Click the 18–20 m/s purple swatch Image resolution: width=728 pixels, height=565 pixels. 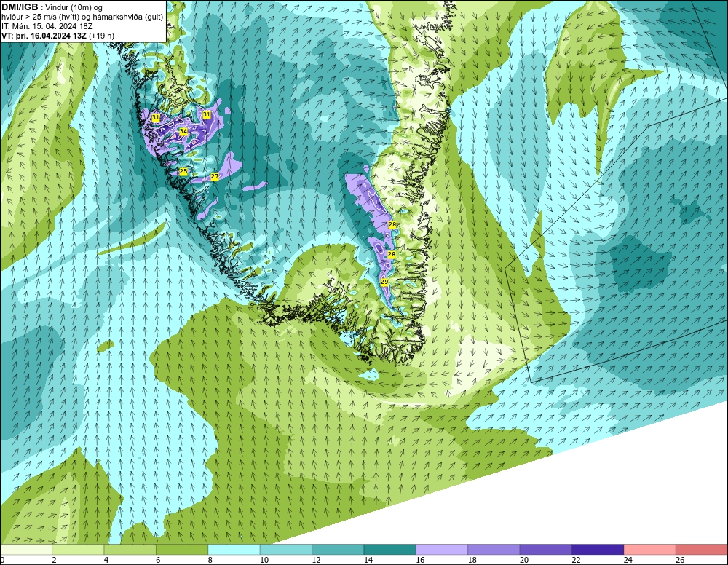(494, 550)
